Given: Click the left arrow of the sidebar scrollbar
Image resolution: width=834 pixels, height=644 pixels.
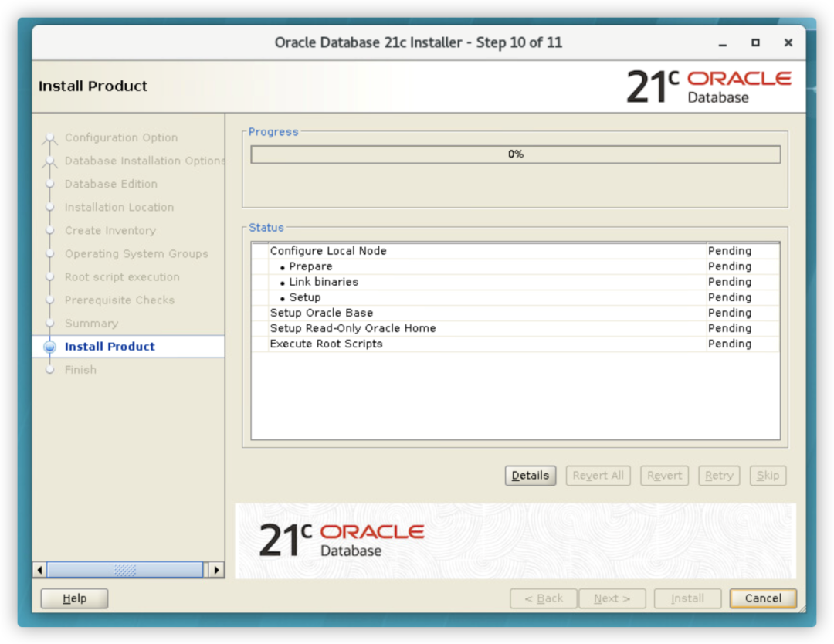Looking at the screenshot, I should [39, 570].
